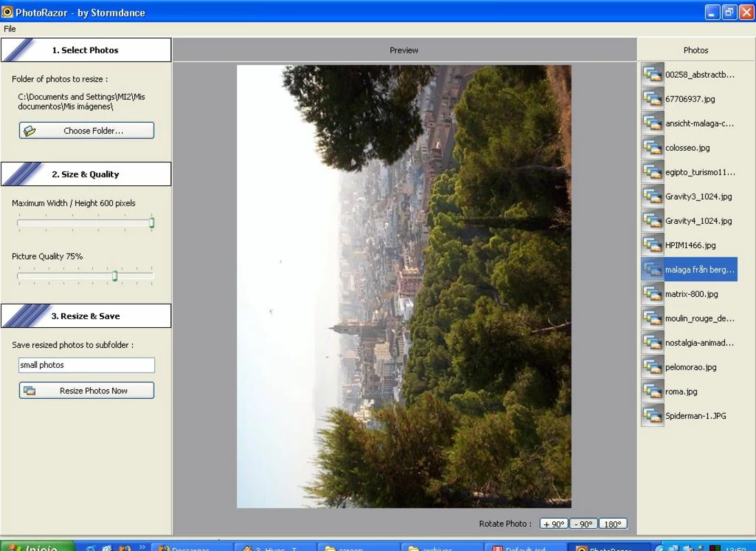Select the colosseo.jpg photo icon

pyautogui.click(x=652, y=147)
